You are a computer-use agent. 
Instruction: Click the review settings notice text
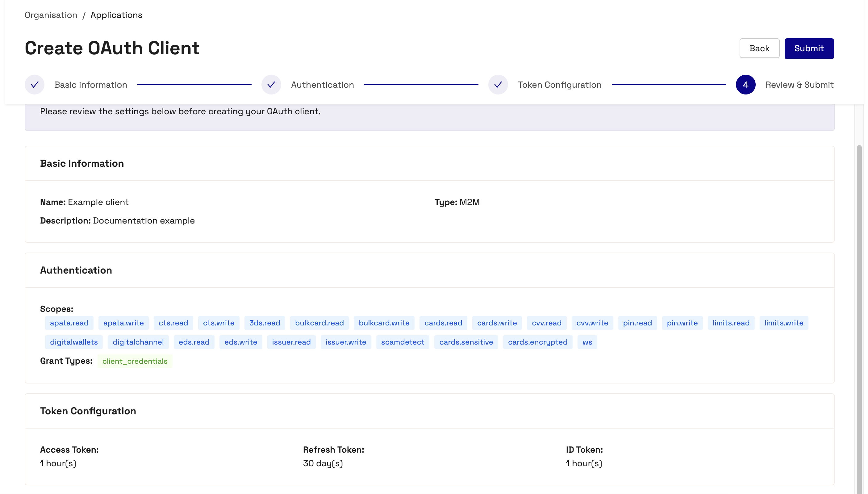tap(180, 111)
